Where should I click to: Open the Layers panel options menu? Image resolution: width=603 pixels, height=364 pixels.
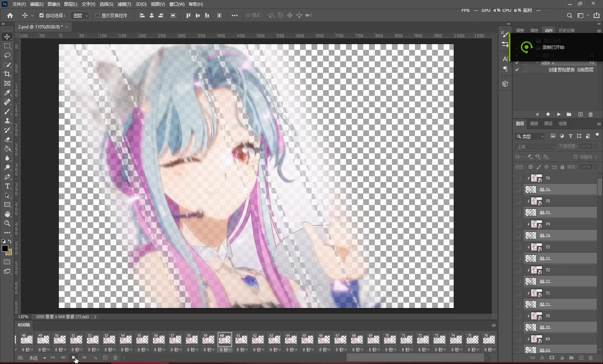click(599, 124)
